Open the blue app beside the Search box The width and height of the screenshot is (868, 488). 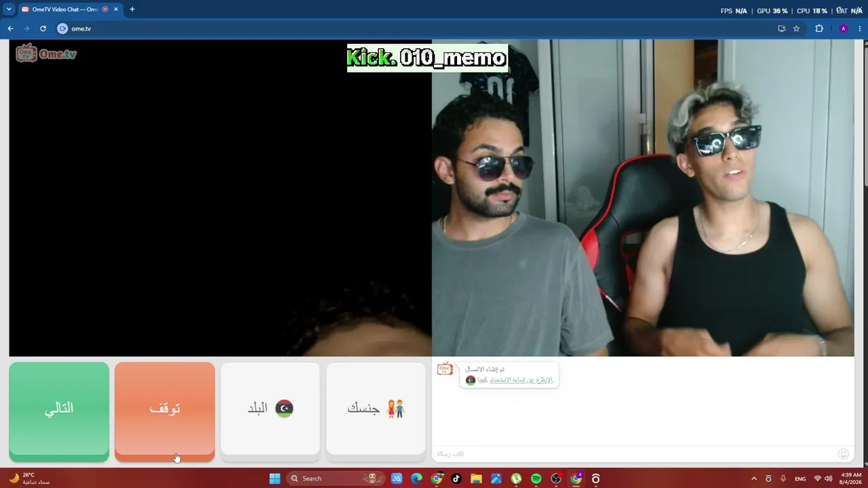pyautogui.click(x=397, y=479)
